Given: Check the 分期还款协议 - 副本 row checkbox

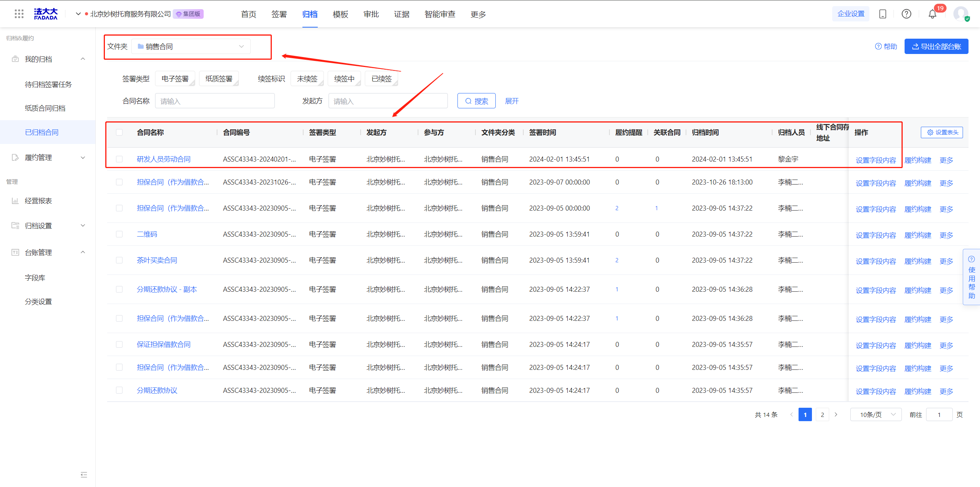Looking at the screenshot, I should (119, 289).
